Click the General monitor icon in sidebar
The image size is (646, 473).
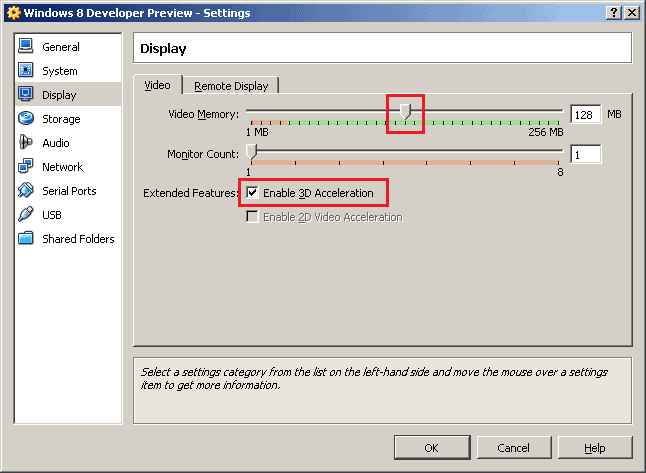pyautogui.click(x=26, y=46)
